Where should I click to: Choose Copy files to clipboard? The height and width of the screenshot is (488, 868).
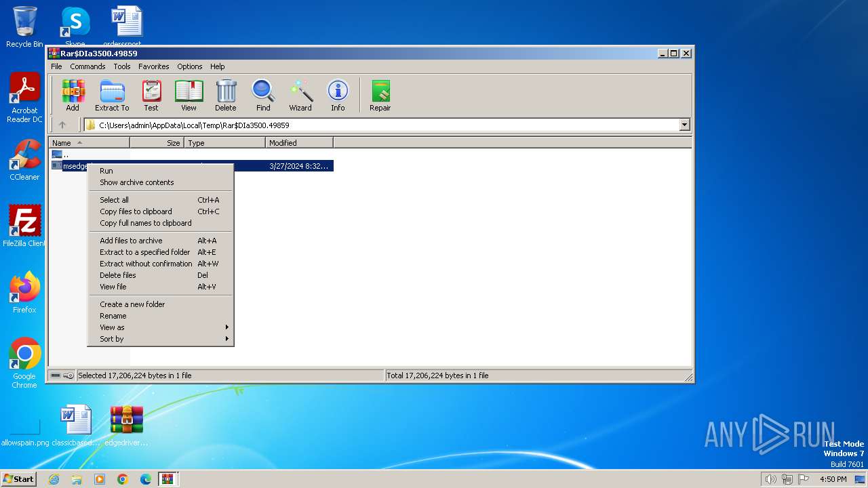(161, 211)
